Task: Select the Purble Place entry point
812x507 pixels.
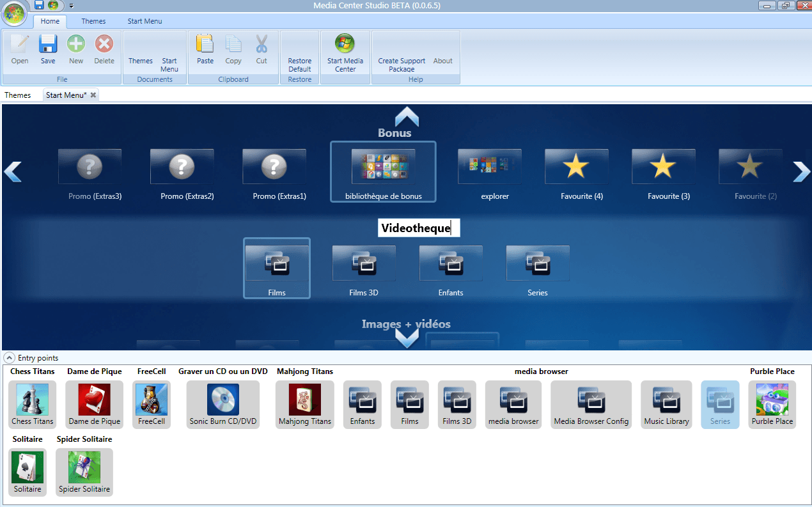Action: tap(772, 405)
